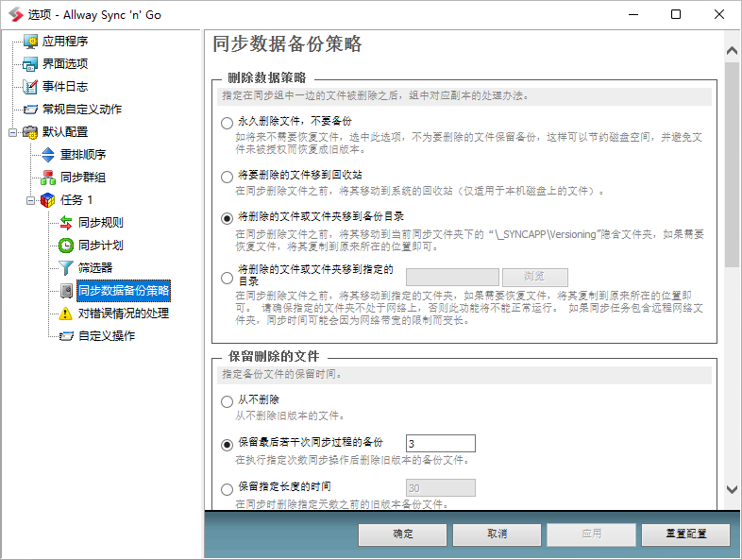Screen dimensions: 742x560
Task: Click the days field showing 30
Action: 441,488
